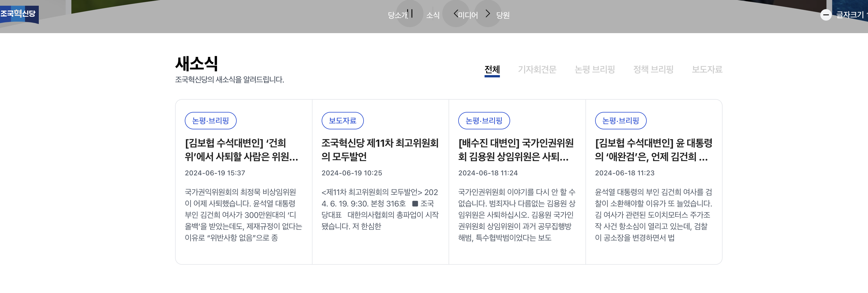Pause the banner slideshow
Viewport: 868px width, 293px height.
point(409,13)
